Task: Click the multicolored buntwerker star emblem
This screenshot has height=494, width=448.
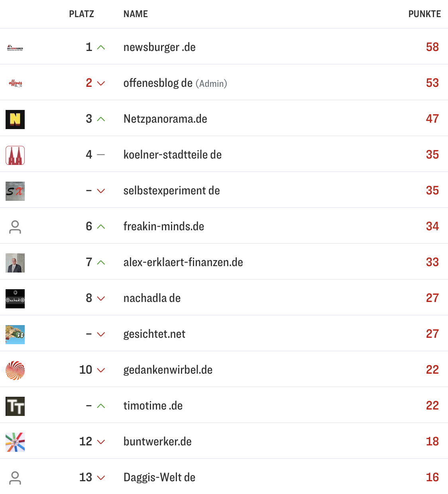Action: click(15, 441)
